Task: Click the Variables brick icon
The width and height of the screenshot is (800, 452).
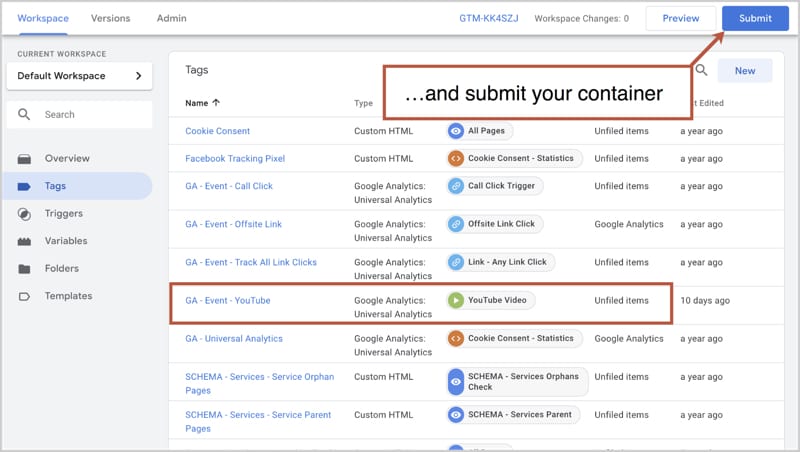Action: [24, 241]
